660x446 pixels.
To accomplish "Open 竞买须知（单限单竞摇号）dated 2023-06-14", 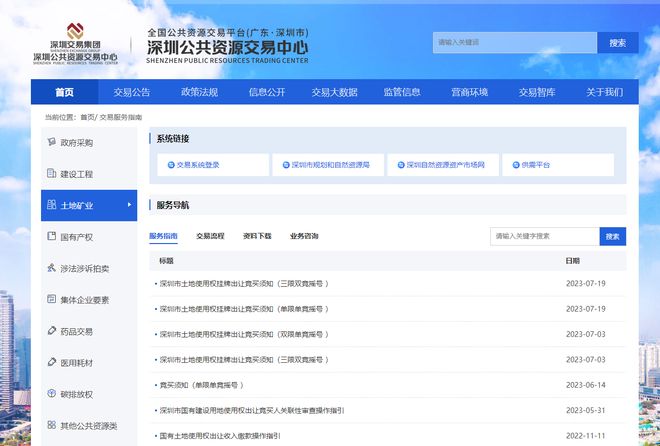I will pos(201,385).
